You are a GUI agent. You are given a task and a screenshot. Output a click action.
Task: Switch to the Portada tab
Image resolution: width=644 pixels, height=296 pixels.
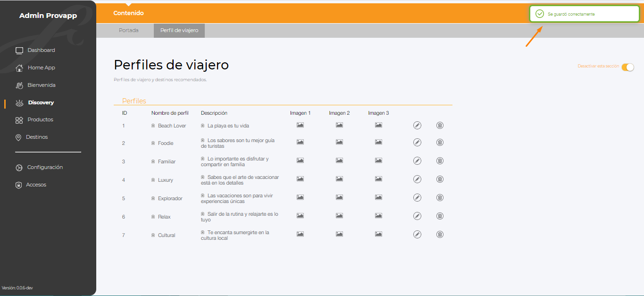point(129,30)
